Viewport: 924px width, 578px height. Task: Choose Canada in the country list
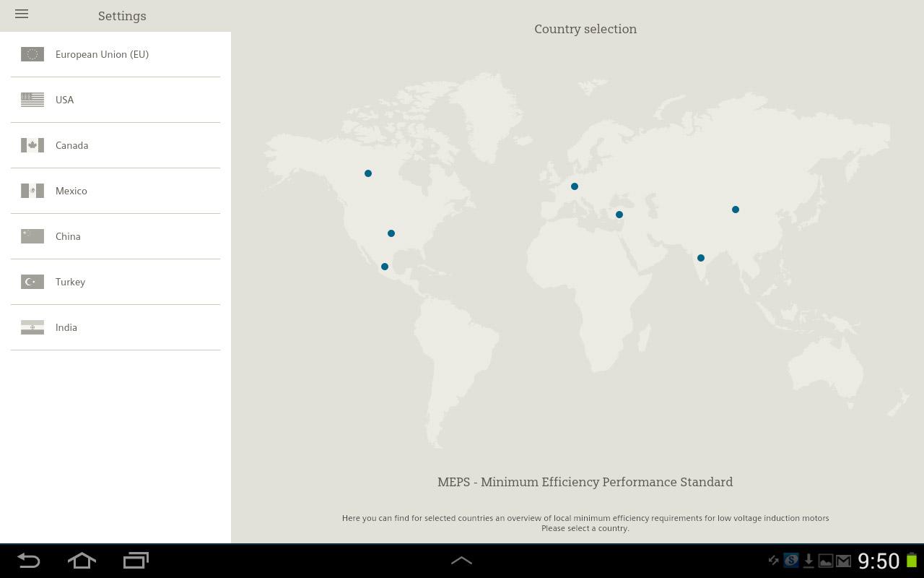click(x=115, y=145)
